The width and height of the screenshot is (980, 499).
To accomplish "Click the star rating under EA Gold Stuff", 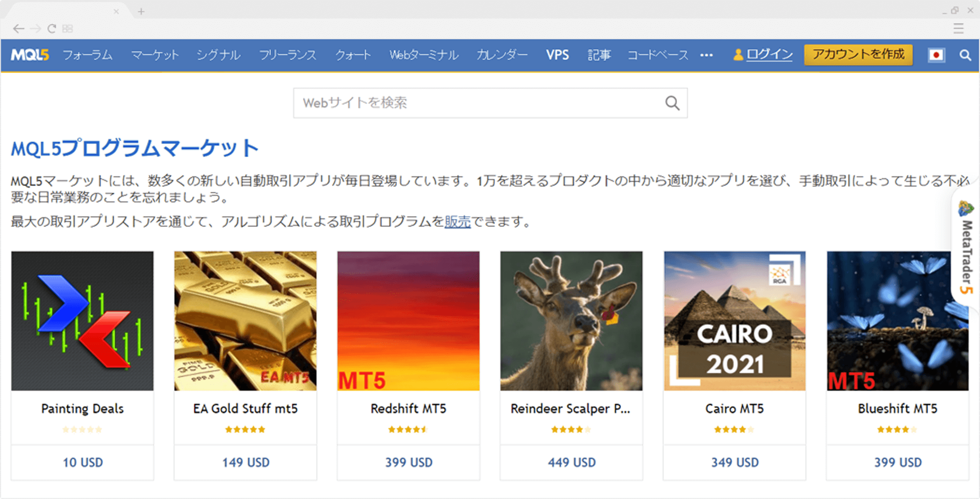I will click(x=245, y=430).
